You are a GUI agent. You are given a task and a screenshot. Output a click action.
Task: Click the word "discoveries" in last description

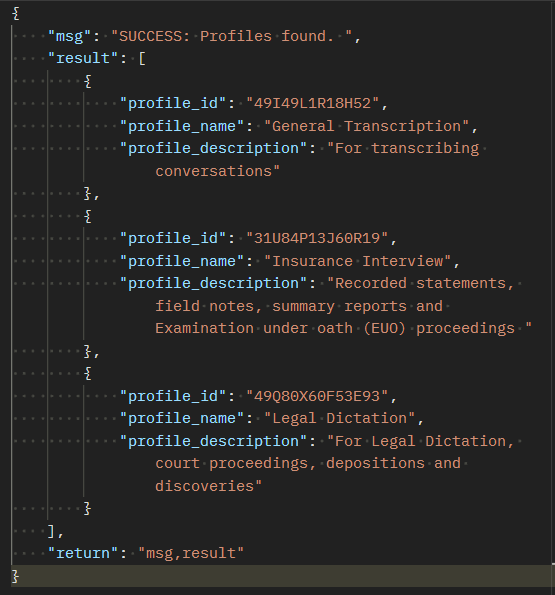tap(204, 486)
